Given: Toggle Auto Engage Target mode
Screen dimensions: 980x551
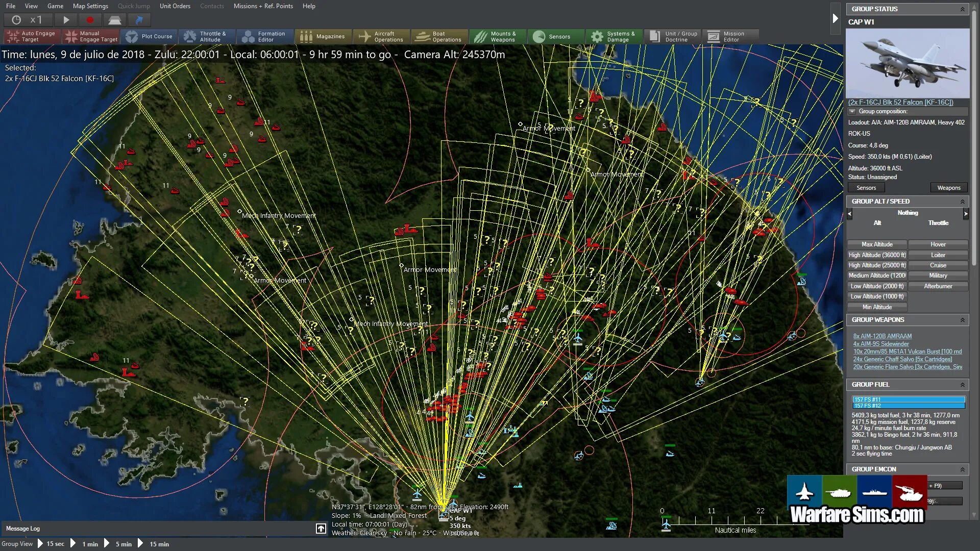Looking at the screenshot, I should 32,36.
